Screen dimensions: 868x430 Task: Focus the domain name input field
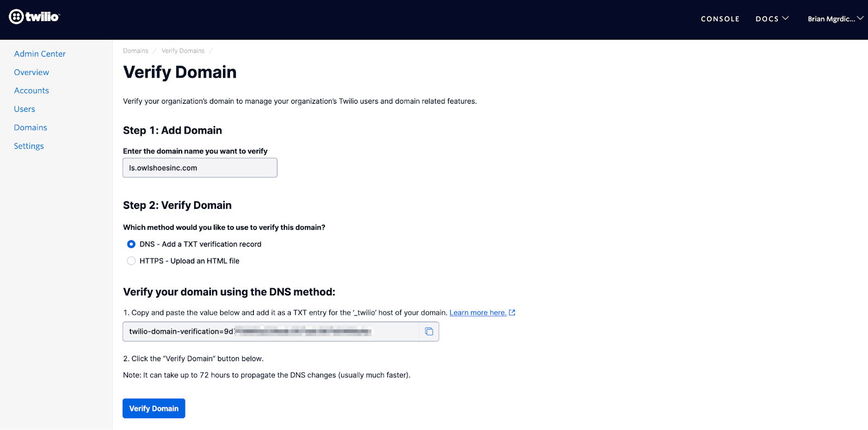coord(200,168)
